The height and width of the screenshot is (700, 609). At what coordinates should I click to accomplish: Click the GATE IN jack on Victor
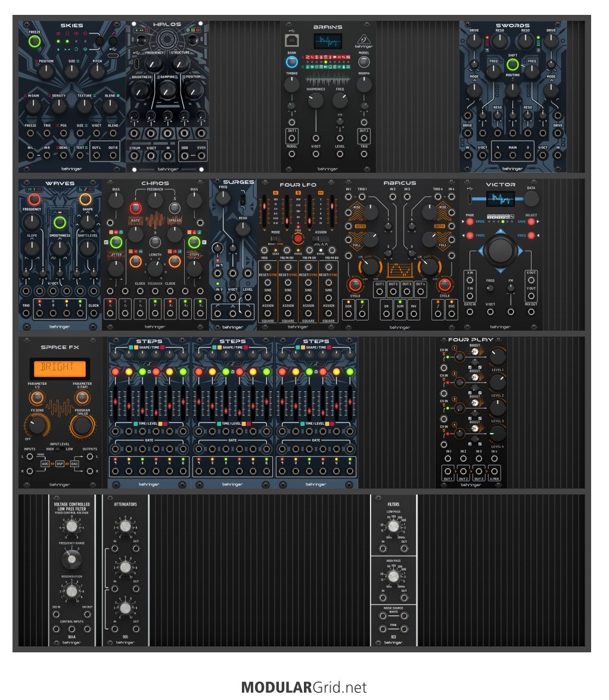[x=470, y=312]
